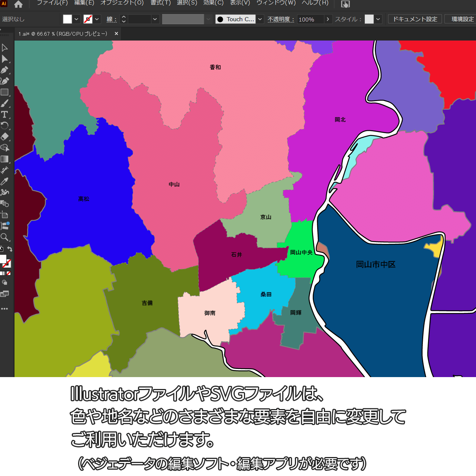This screenshot has width=476, height=476.
Task: Pick the Rectangle tool
Action: point(5,92)
